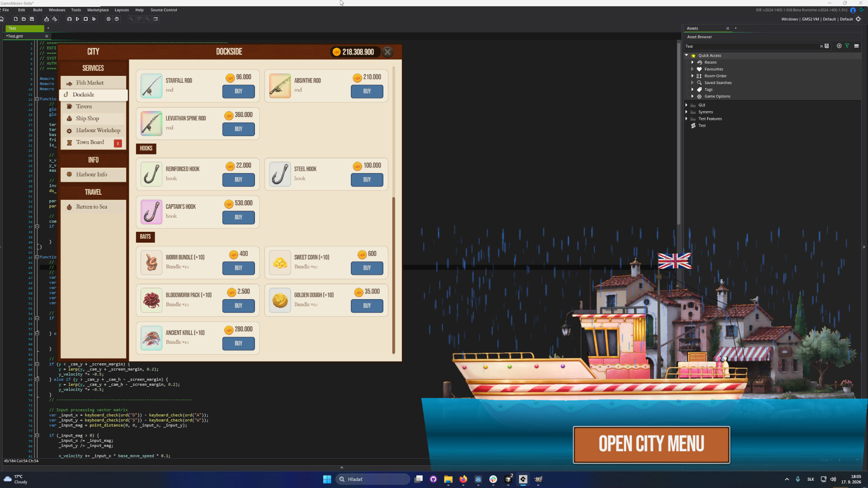
Task: Fold the function at code line 12
Action: 37,99
